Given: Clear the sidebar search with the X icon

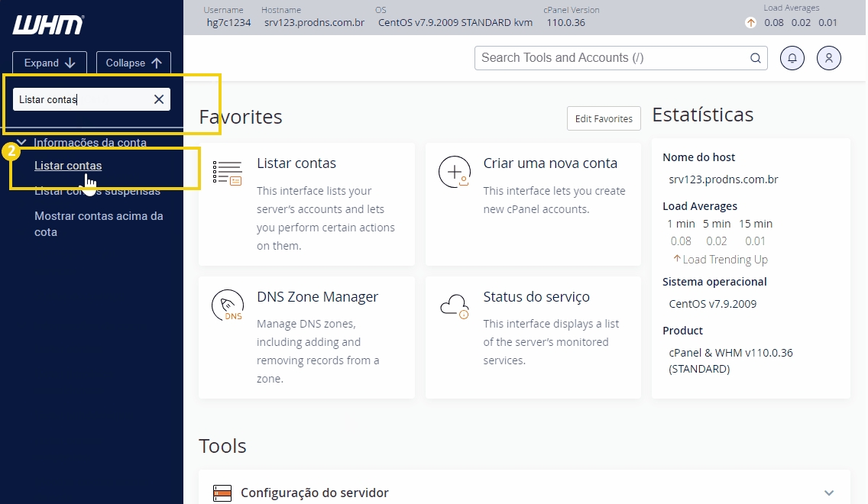Looking at the screenshot, I should [x=159, y=99].
